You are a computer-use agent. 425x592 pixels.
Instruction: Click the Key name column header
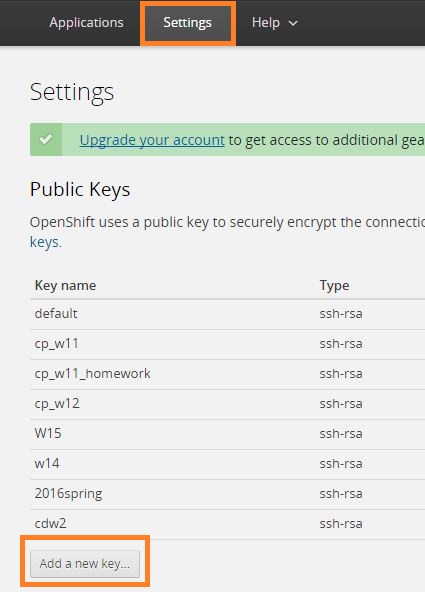tap(65, 285)
